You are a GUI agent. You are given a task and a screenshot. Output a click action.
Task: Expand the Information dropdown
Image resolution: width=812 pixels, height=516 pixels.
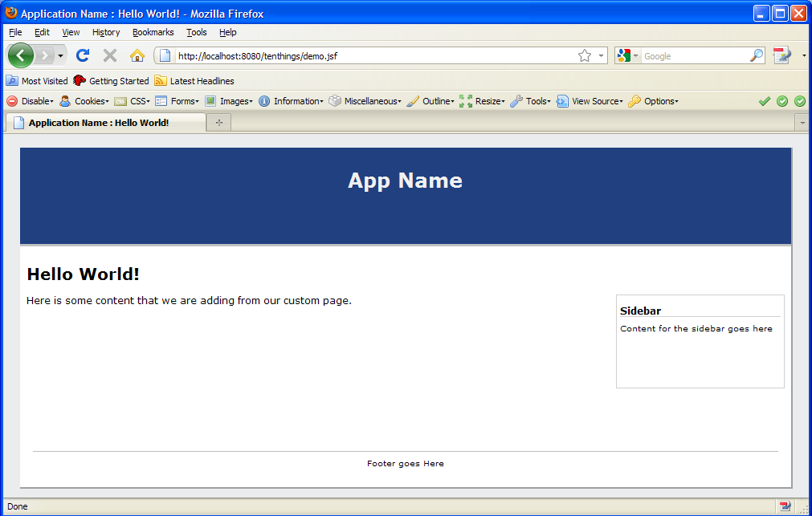[298, 101]
